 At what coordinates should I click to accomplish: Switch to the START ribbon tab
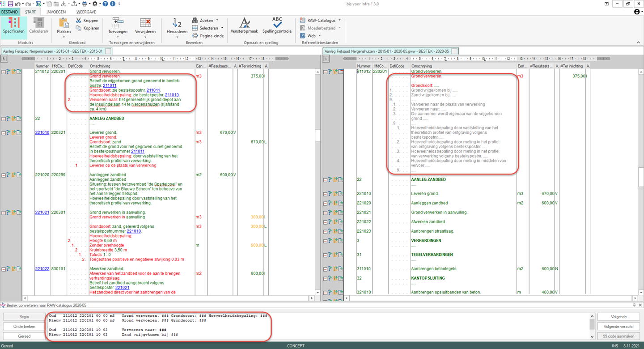(x=30, y=12)
